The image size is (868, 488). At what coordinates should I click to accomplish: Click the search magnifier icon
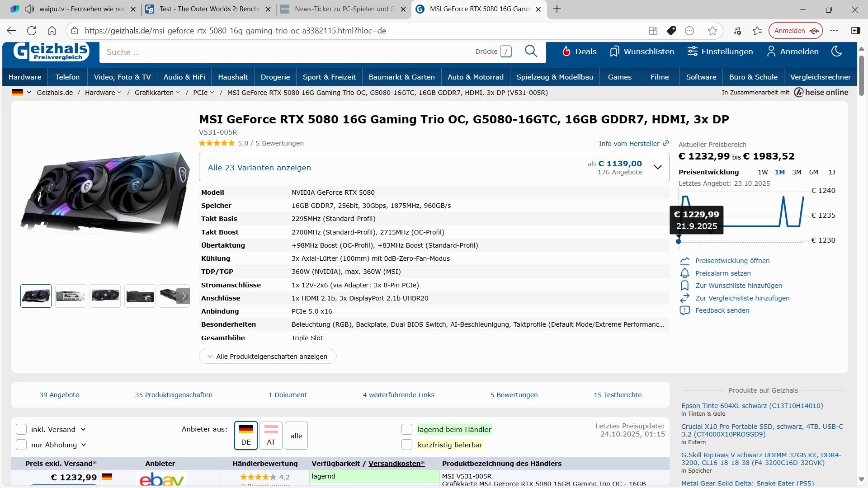[531, 52]
